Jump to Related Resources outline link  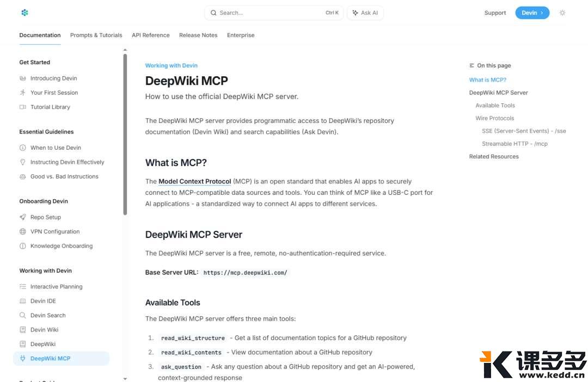[494, 156]
